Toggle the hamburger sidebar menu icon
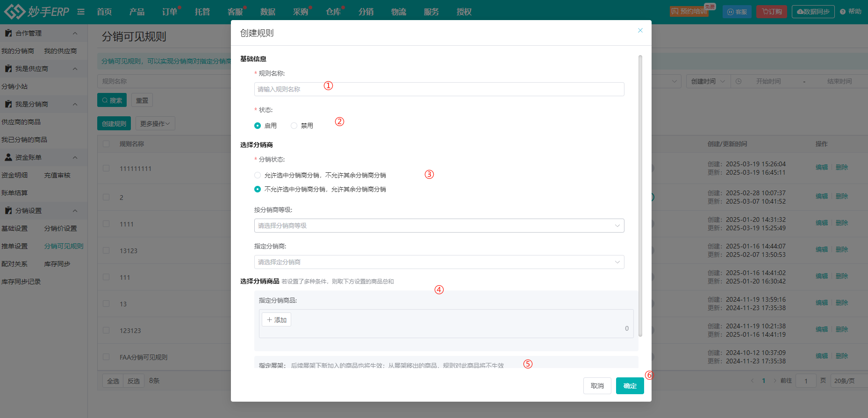 (81, 12)
